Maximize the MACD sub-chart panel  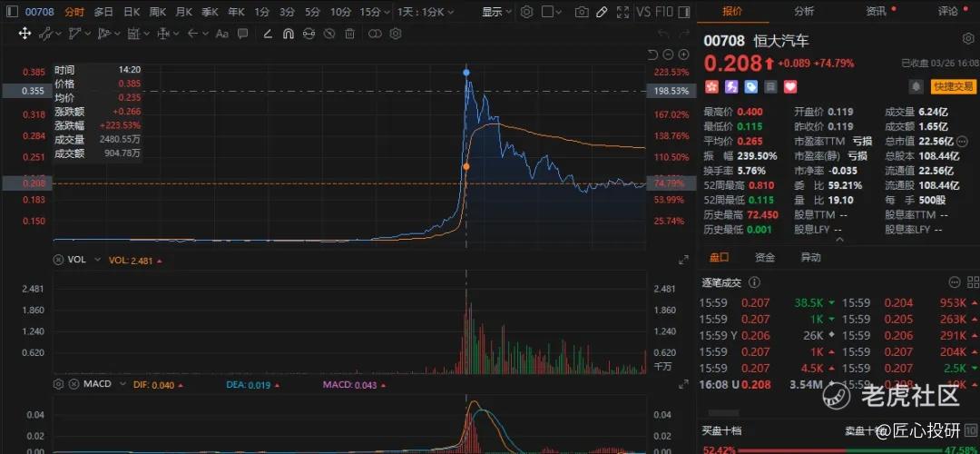click(x=683, y=384)
